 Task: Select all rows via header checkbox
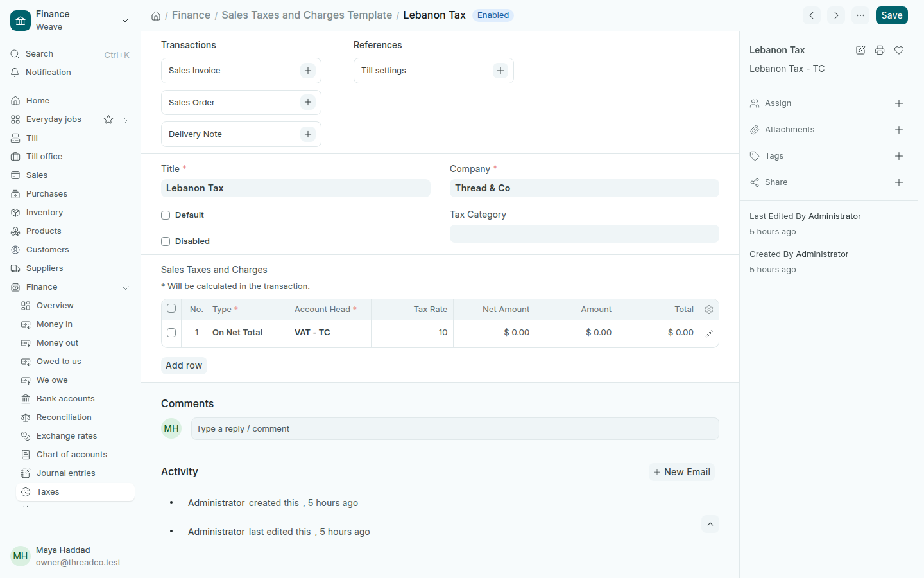pyautogui.click(x=171, y=308)
